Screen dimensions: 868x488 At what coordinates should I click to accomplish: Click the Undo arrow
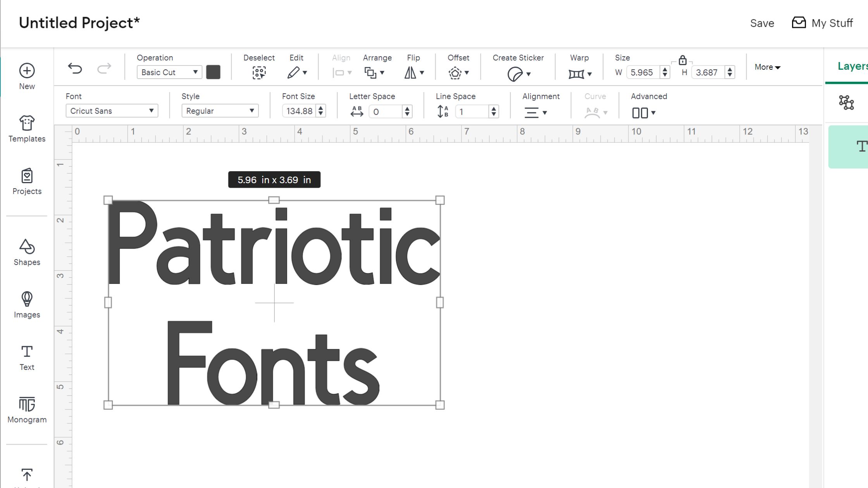(75, 67)
